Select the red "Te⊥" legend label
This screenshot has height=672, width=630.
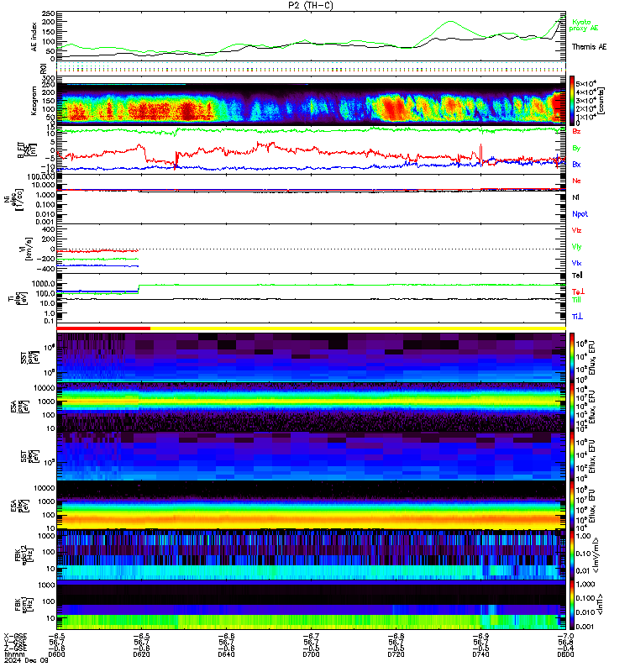tap(578, 291)
